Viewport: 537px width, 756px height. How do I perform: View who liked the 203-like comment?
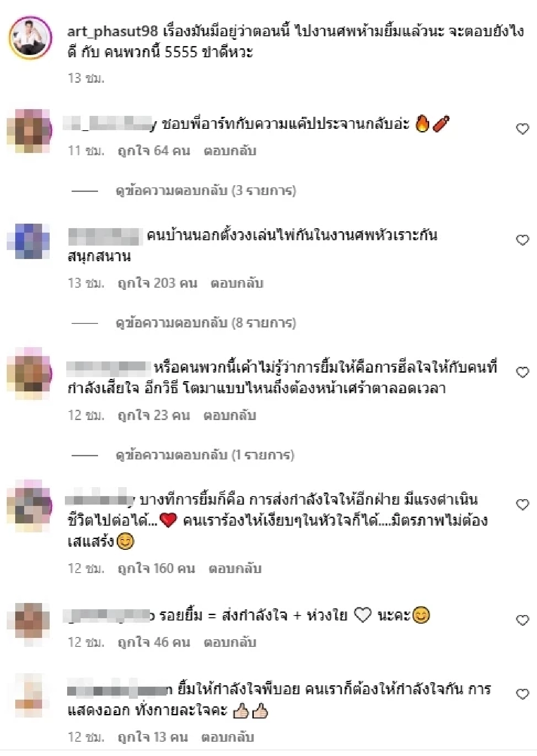coord(157,284)
